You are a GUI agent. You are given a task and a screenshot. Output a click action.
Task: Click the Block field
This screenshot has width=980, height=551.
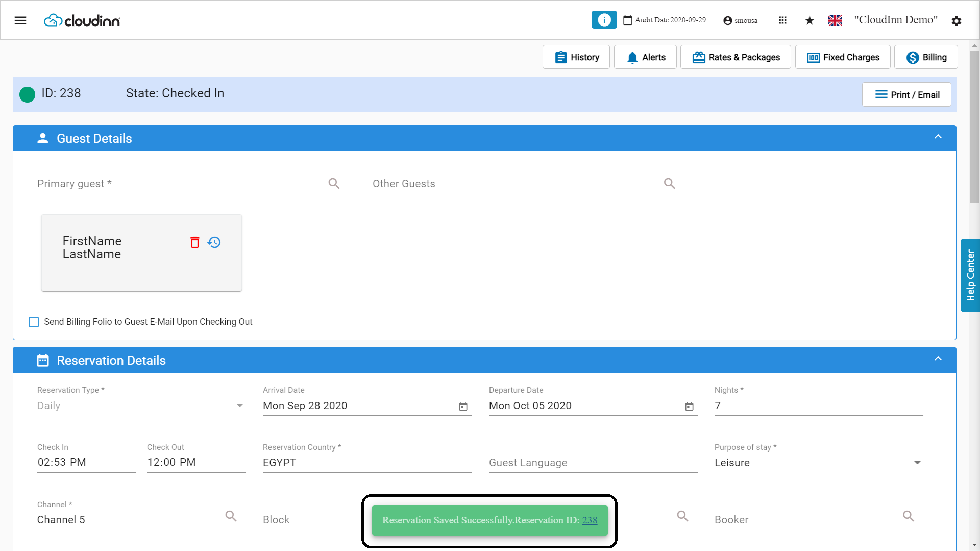311,520
